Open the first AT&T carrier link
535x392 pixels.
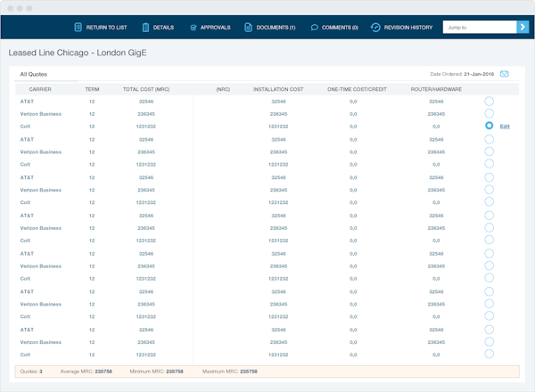click(27, 102)
